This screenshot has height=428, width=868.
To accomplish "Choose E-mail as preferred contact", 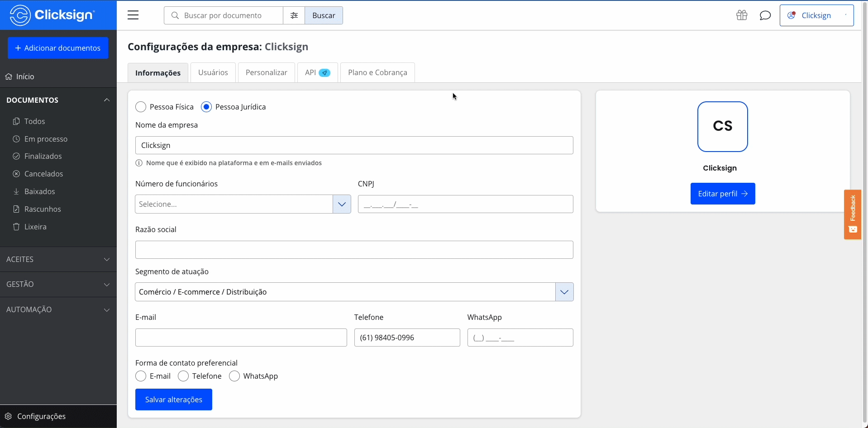I will (141, 376).
